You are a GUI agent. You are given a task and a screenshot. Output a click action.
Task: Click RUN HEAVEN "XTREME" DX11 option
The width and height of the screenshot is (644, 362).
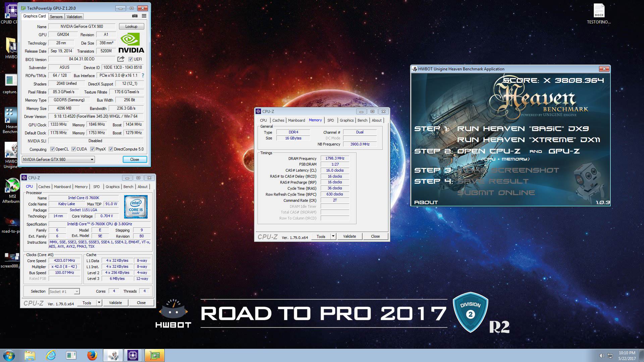click(529, 140)
